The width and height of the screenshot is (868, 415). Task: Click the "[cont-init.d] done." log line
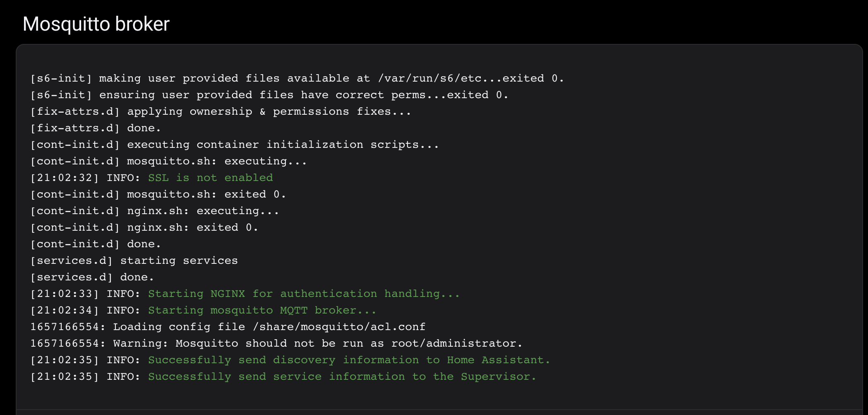tap(96, 244)
